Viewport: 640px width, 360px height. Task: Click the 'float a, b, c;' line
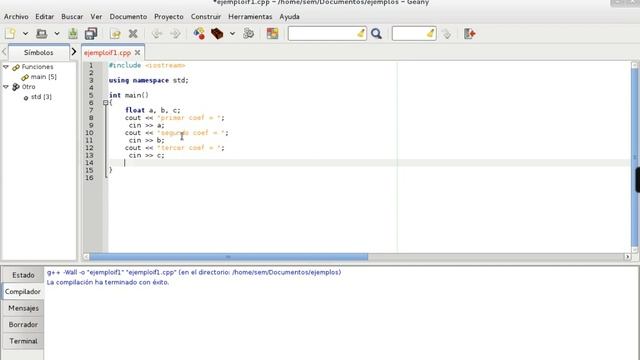153,110
